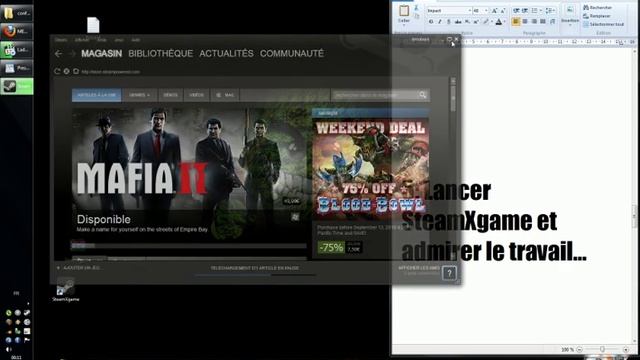The image size is (640, 360).
Task: Toggle Italic formatting in Word
Action: pyautogui.click(x=440, y=22)
